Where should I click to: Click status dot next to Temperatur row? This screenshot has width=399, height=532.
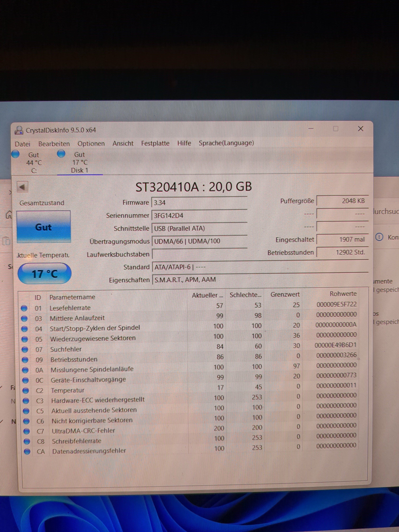[26, 390]
